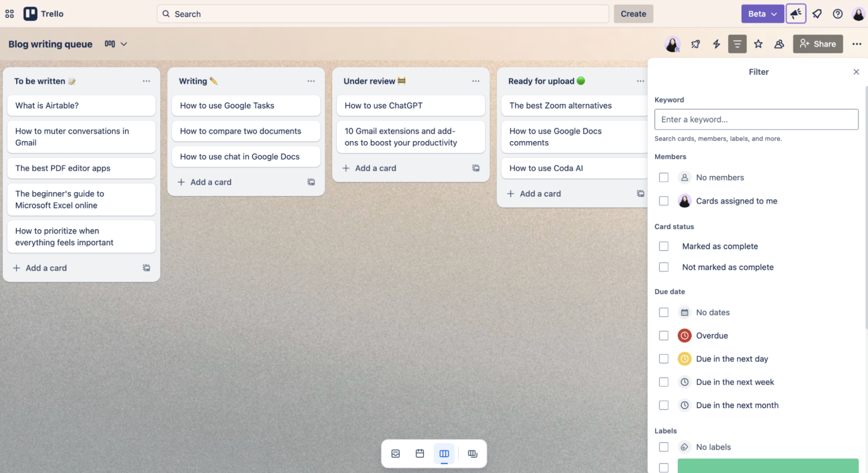The height and width of the screenshot is (473, 868).
Task: Toggle the board filter icon
Action: point(737,44)
